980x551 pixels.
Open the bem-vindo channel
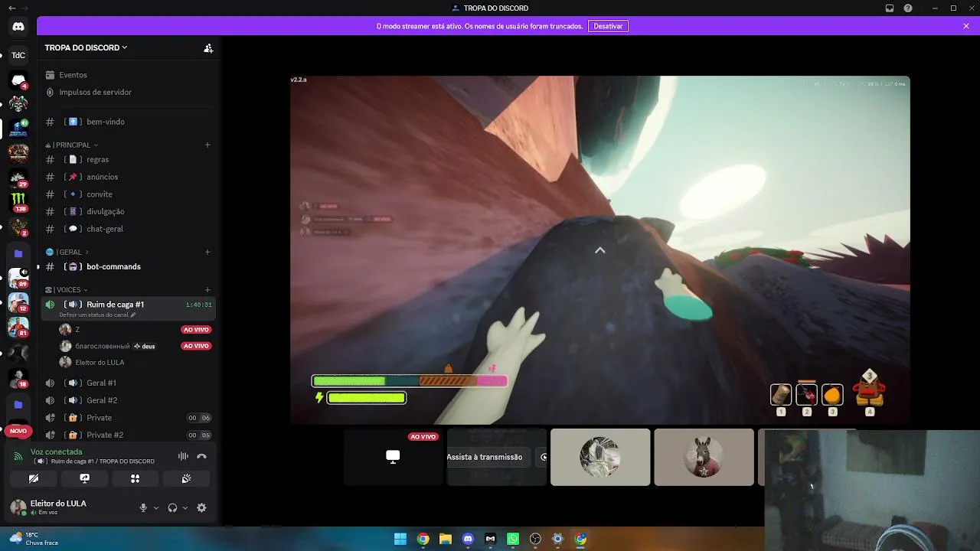pos(129,122)
